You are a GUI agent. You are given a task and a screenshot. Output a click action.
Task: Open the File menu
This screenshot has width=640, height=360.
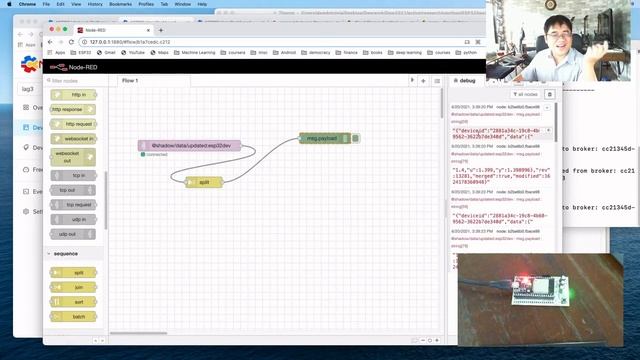(x=46, y=4)
